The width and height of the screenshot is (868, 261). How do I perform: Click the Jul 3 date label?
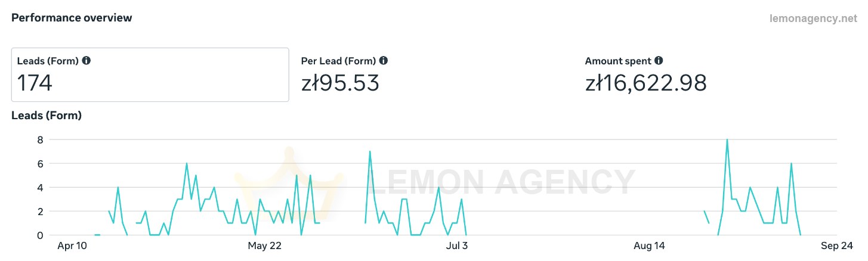coord(457,246)
